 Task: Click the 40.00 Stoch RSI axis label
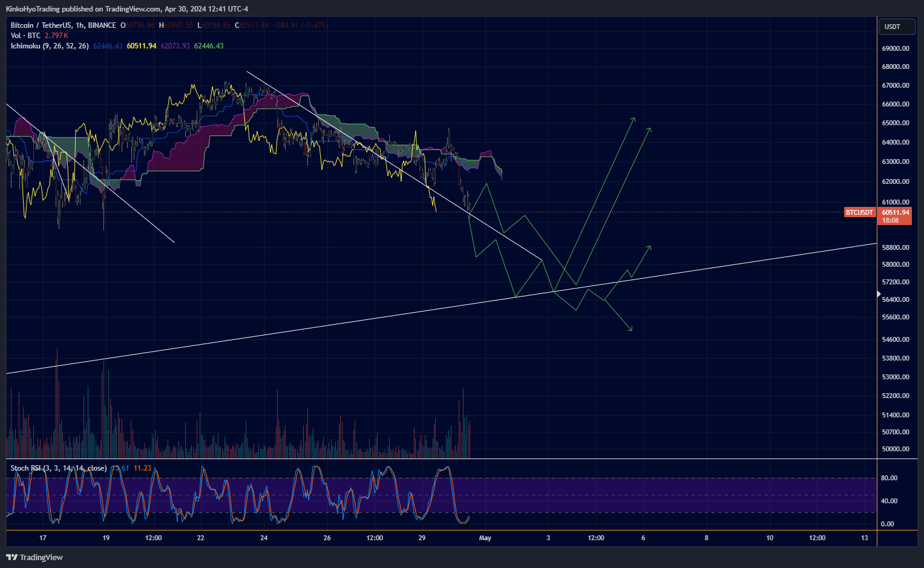tap(889, 501)
